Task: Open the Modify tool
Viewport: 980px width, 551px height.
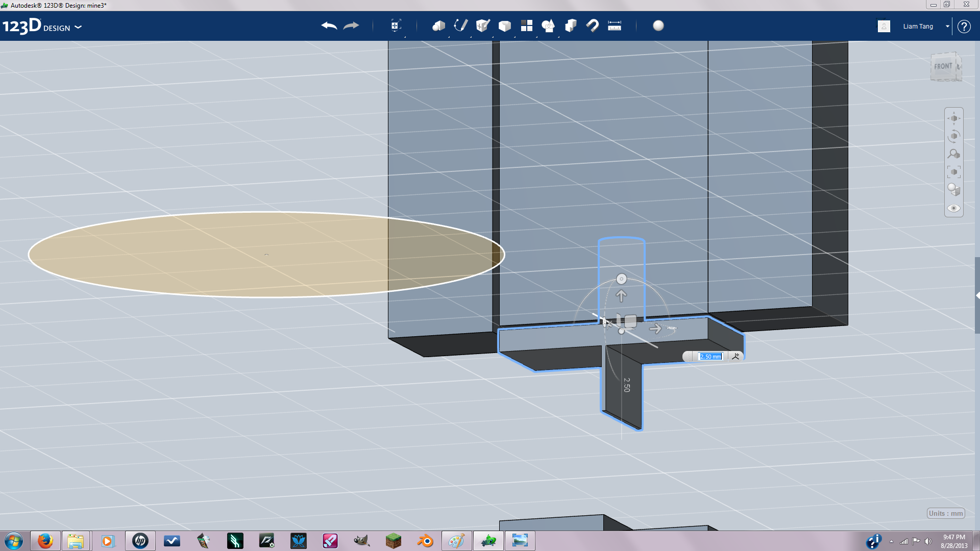Action: click(505, 26)
